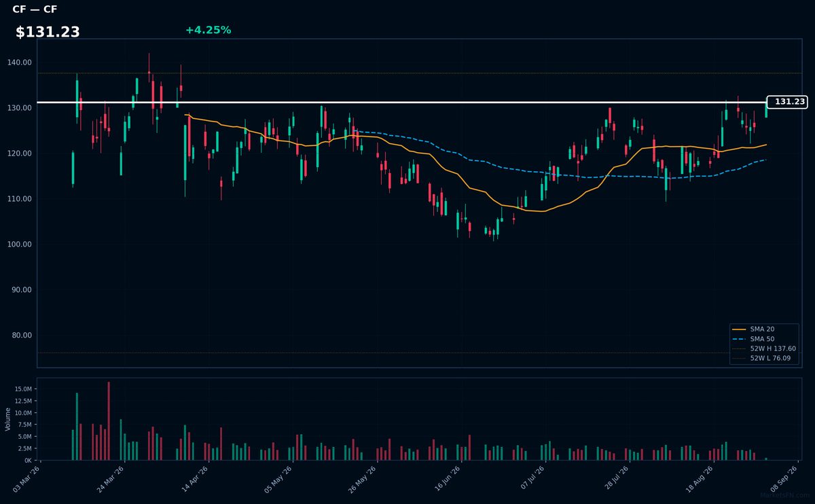Click the 10.0M volume axis label
Image resolution: width=815 pixels, height=504 pixels.
[x=23, y=413]
